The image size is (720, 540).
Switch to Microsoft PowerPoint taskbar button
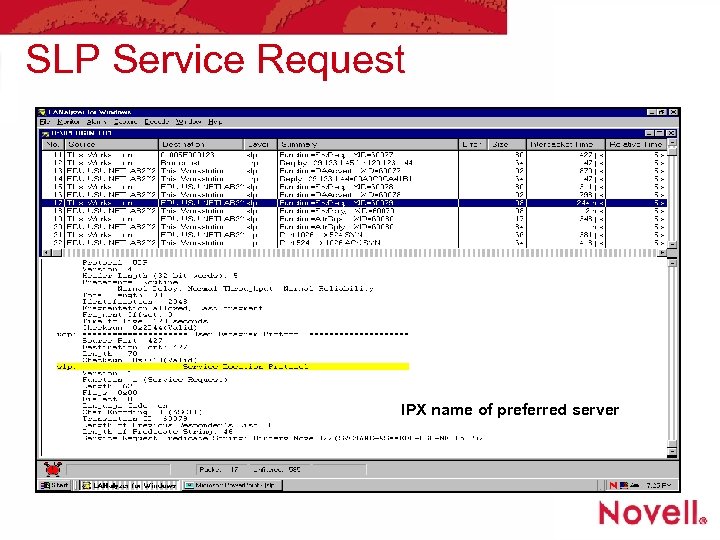233,485
